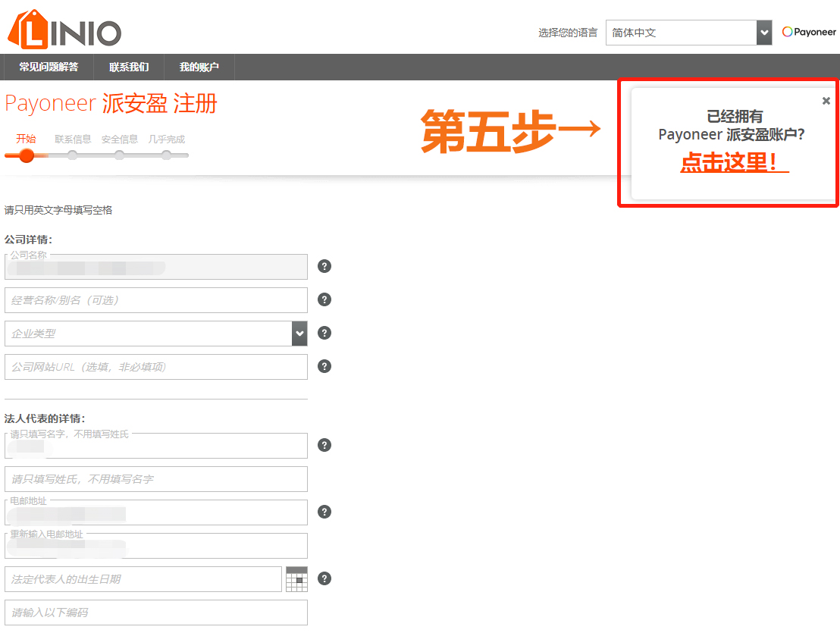Open help icon for 公司网站URL field
Image resolution: width=840 pixels, height=633 pixels.
(324, 366)
